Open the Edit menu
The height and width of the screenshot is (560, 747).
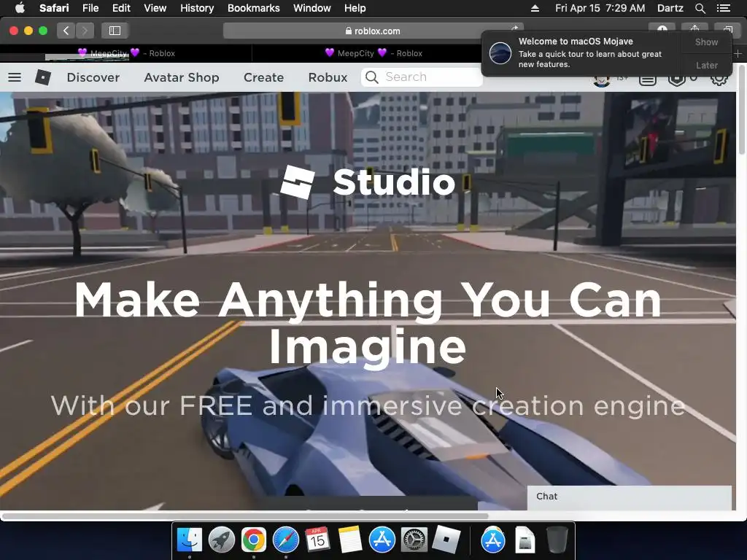point(121,8)
